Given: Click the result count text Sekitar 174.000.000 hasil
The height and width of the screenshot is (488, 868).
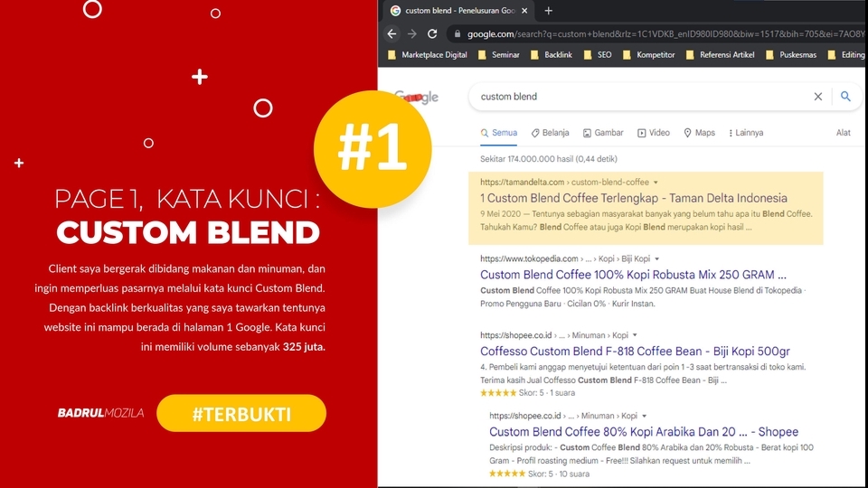Looking at the screenshot, I should coord(548,159).
